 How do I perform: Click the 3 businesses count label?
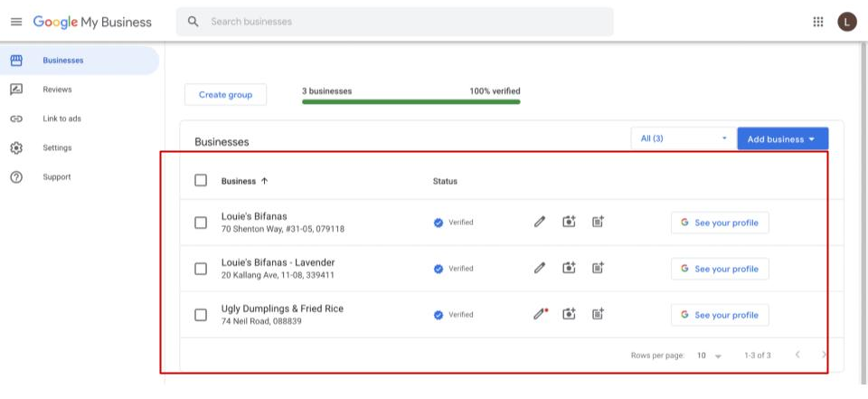click(x=326, y=90)
